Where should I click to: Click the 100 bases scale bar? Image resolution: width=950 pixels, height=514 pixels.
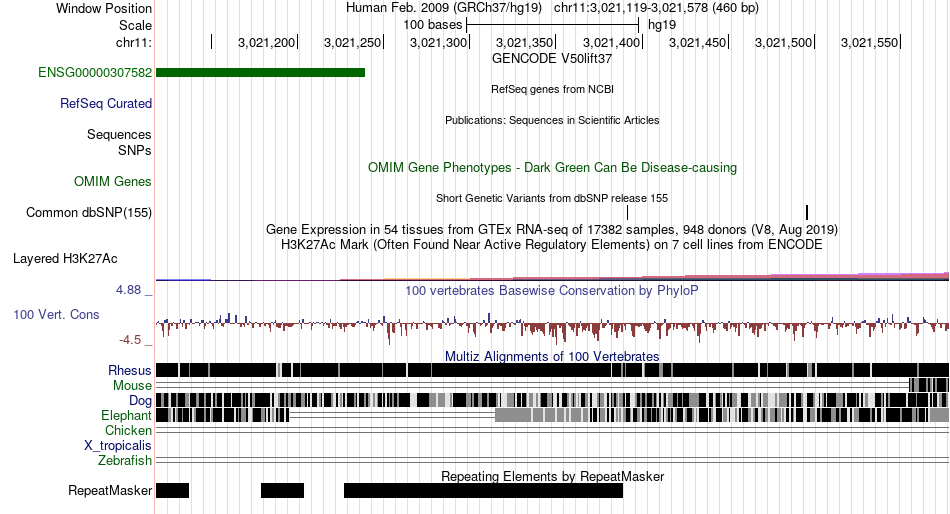tap(553, 25)
